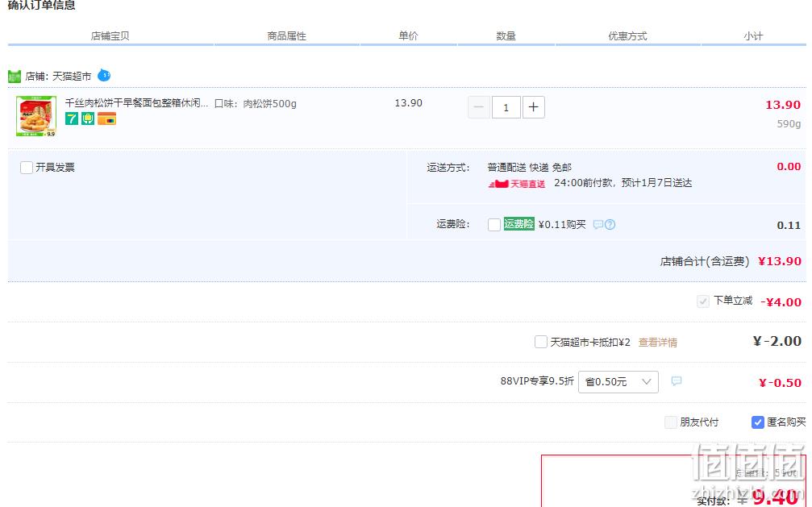Click the 590g weight text

point(789,124)
